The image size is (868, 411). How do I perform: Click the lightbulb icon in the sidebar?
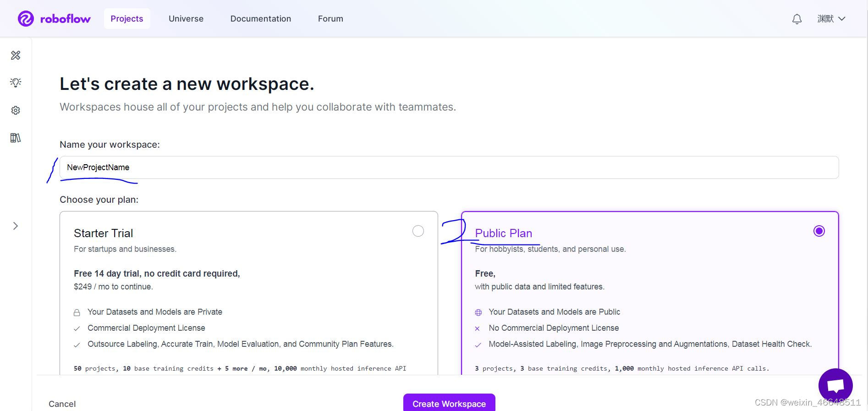click(x=16, y=83)
